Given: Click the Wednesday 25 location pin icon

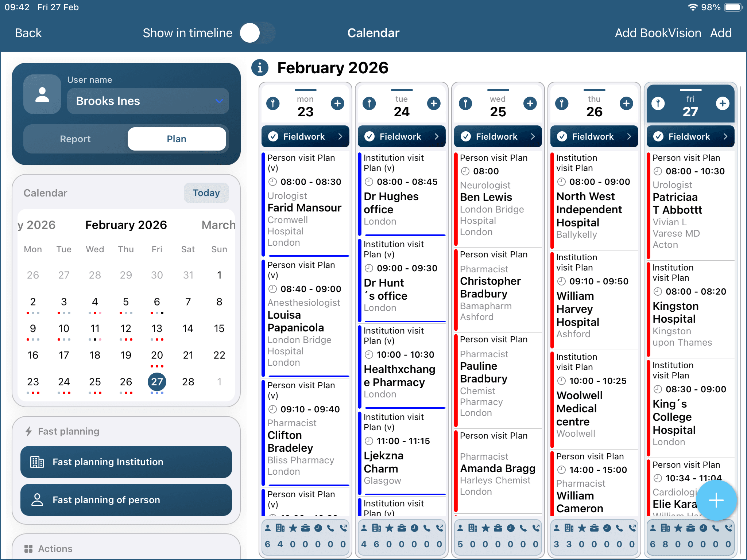Looking at the screenshot, I should (465, 104).
